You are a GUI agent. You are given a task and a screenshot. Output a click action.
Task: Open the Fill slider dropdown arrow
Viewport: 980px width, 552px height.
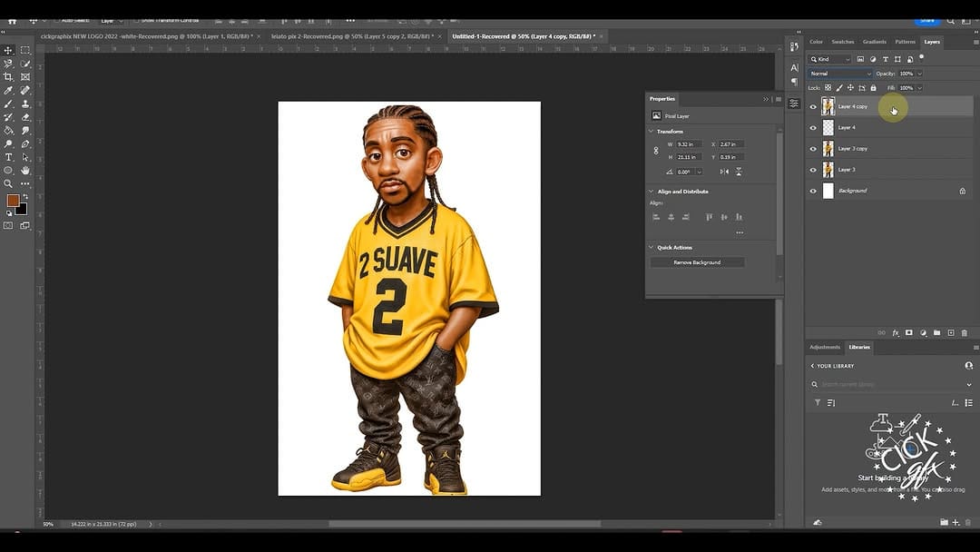pyautogui.click(x=919, y=88)
